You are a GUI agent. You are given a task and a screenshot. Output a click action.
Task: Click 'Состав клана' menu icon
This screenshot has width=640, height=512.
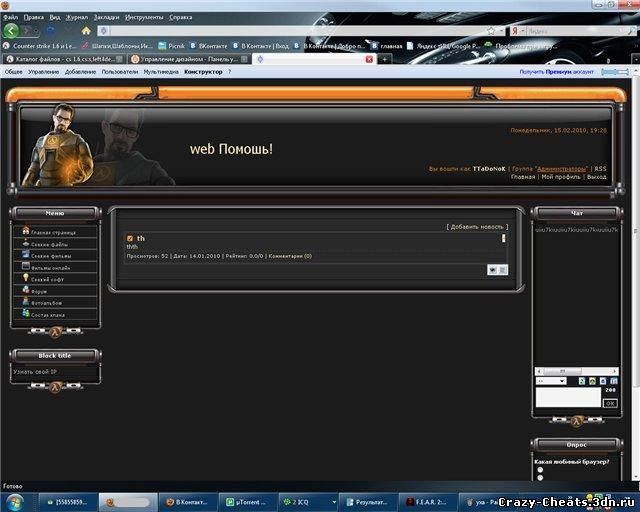point(26,313)
